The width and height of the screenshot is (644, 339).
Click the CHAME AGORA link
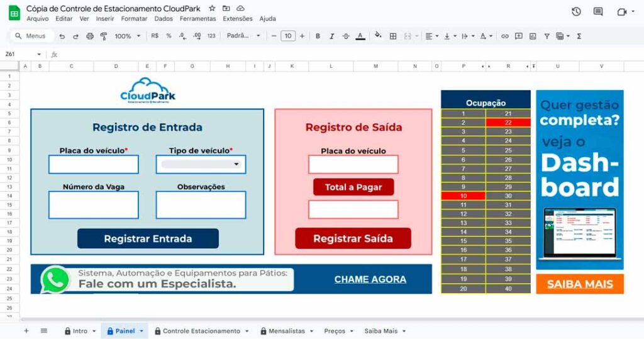coord(370,279)
